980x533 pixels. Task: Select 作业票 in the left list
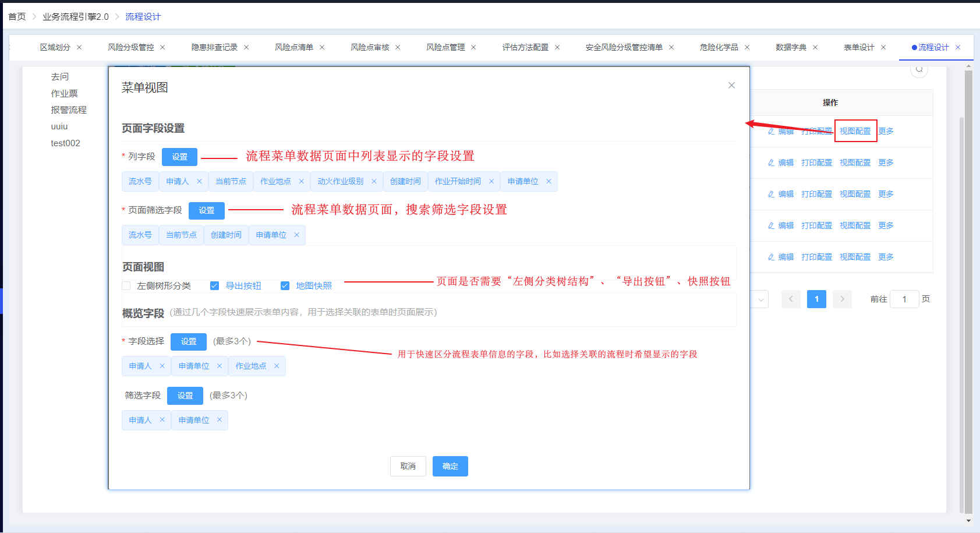pos(64,93)
